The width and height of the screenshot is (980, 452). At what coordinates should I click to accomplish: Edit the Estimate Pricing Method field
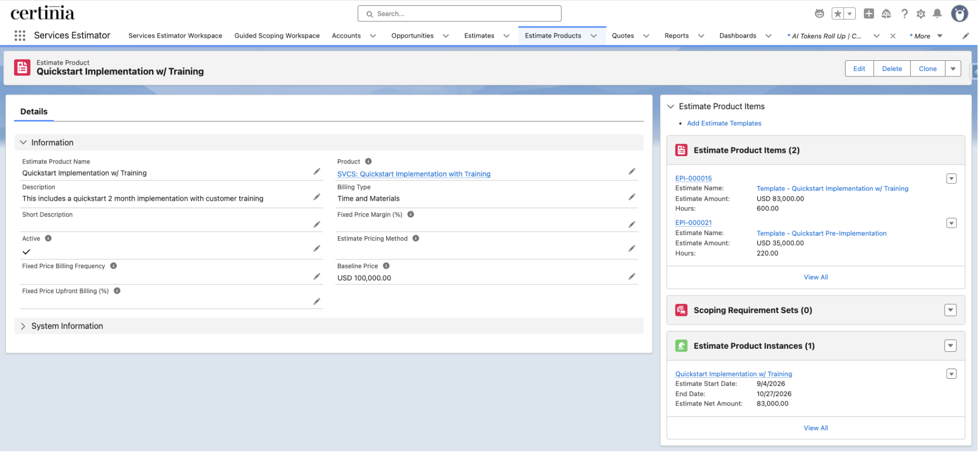pos(632,249)
